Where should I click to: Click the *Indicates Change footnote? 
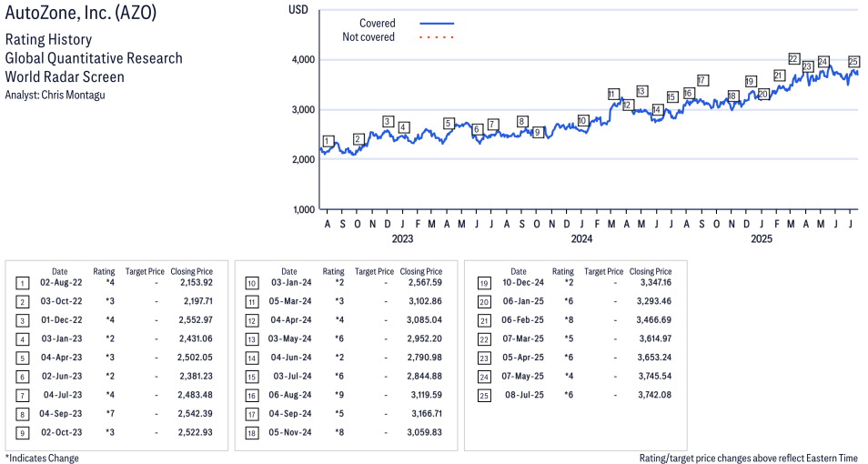tap(42, 459)
